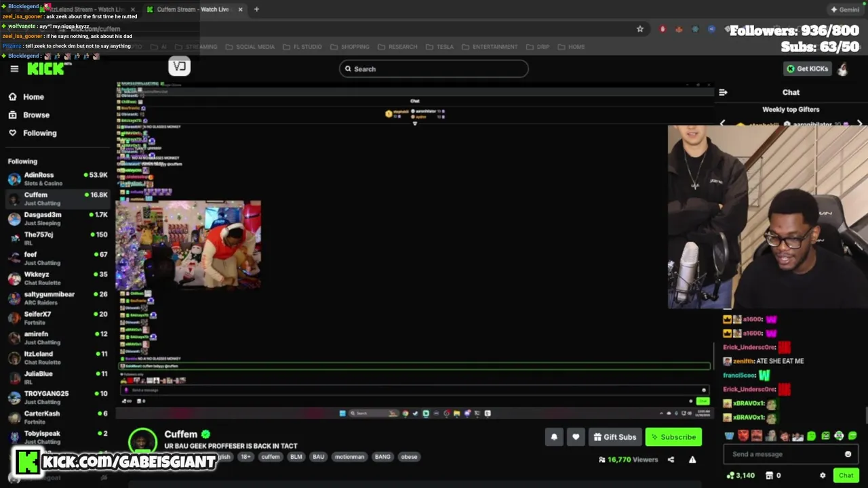Screen dimensions: 868x488
Task: Open Dasgasd3m channel in Following list
Action: click(x=58, y=218)
